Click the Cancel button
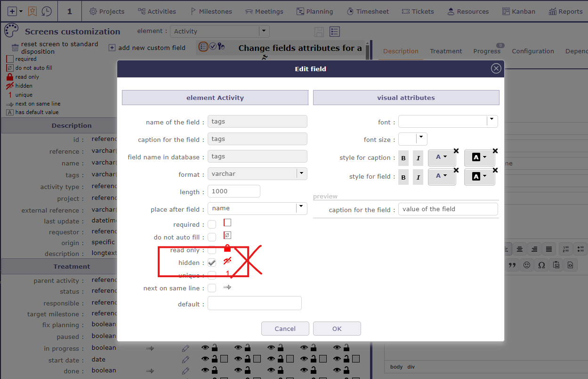Image resolution: width=588 pixels, height=379 pixels. coord(285,329)
